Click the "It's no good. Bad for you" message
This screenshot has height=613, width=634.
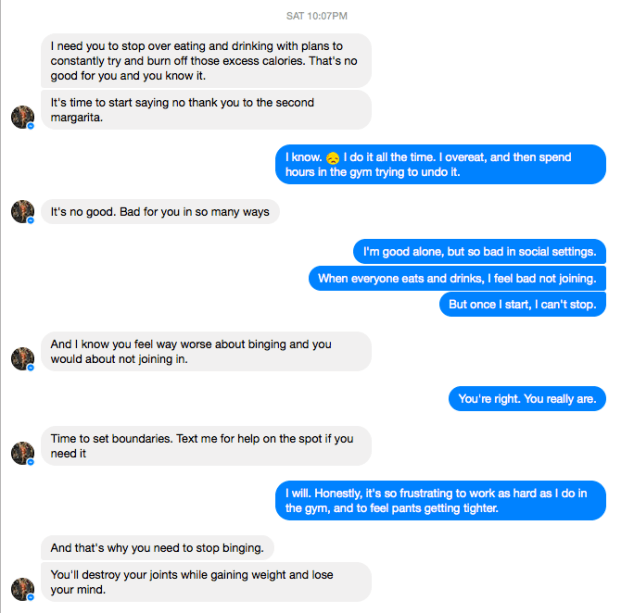click(x=160, y=212)
